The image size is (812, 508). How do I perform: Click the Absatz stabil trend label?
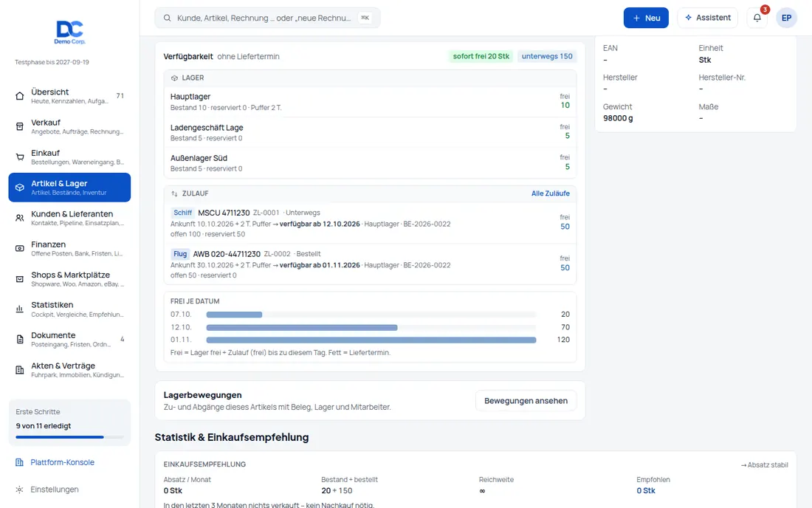coord(764,465)
